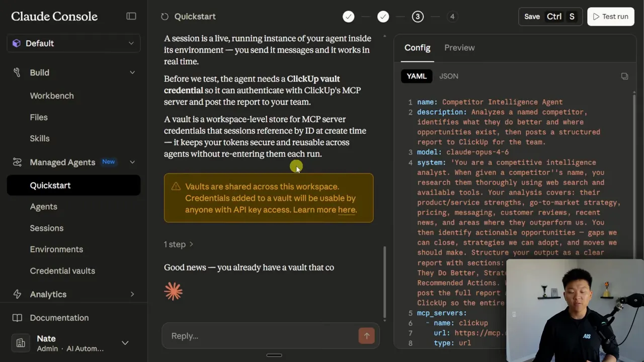Expand the Analytics section chevron
The height and width of the screenshot is (362, 644).
click(x=132, y=294)
